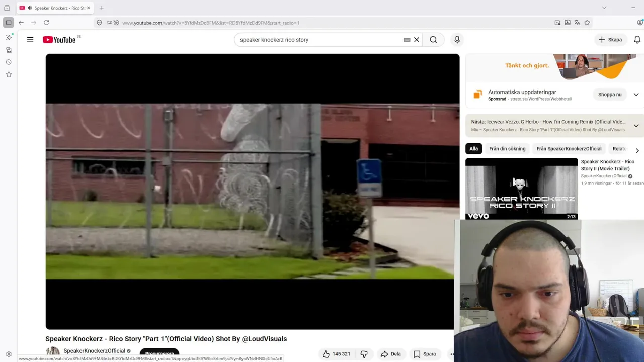Screen dimensions: 644x362
Task: Save the video using Spara
Action: click(x=425, y=354)
